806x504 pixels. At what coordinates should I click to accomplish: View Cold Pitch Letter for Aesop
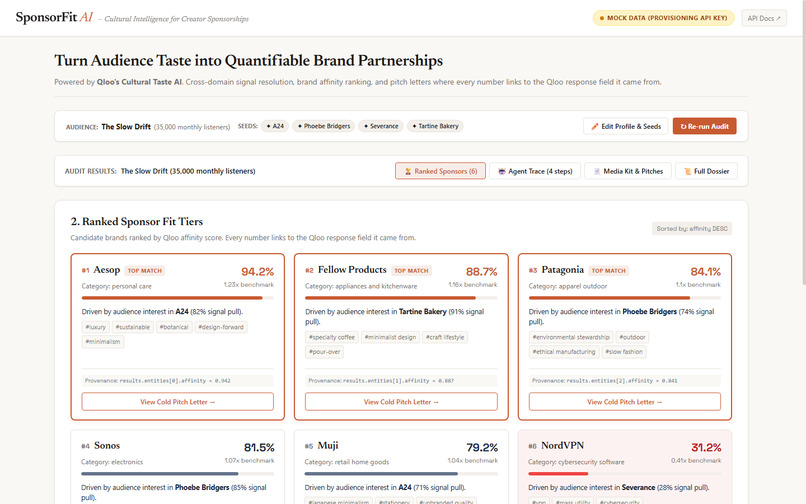tap(177, 402)
